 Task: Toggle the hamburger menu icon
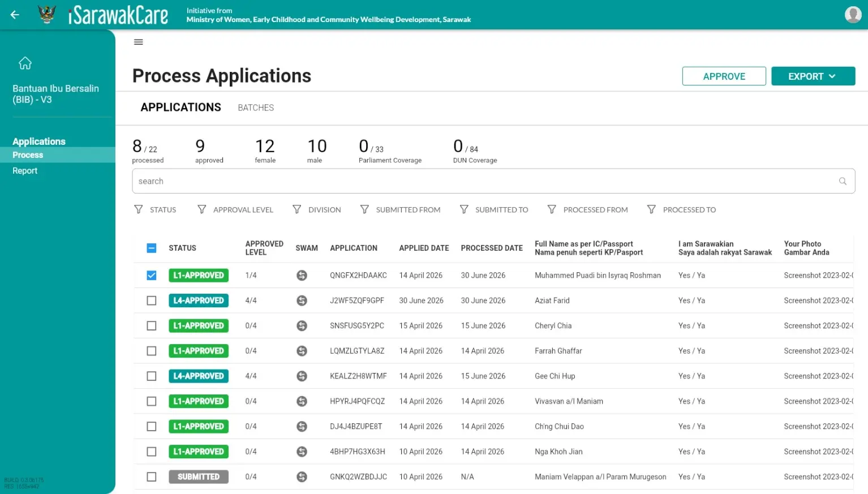138,42
